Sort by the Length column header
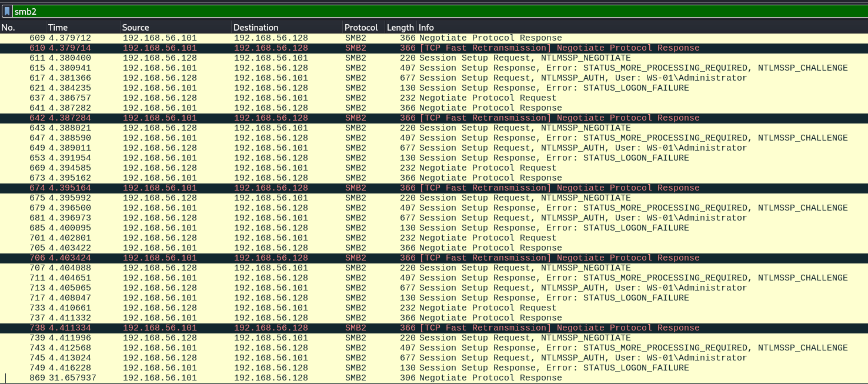868x384 pixels. [x=400, y=28]
